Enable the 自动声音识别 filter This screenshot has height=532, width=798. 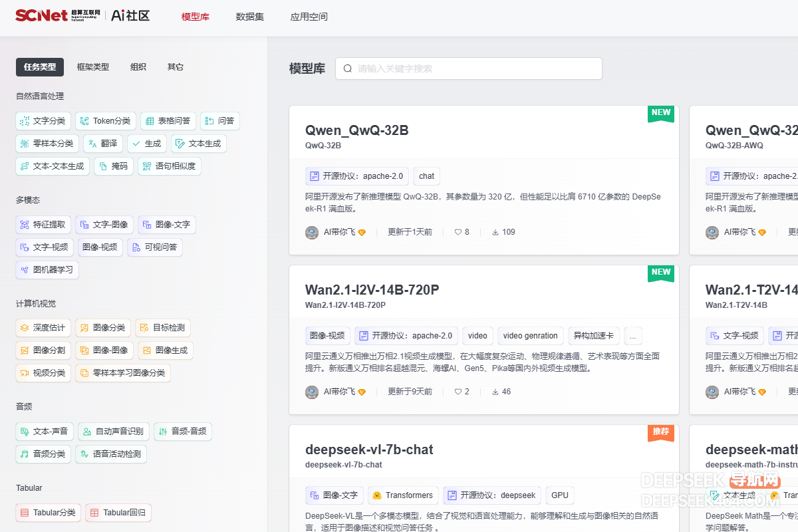tap(113, 431)
